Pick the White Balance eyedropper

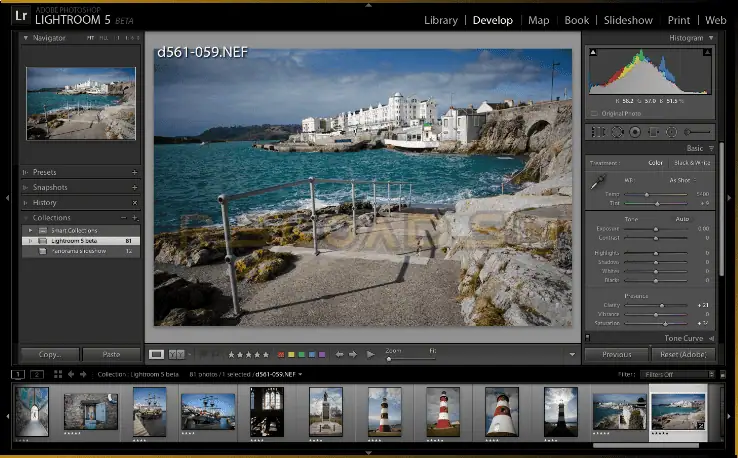click(598, 182)
